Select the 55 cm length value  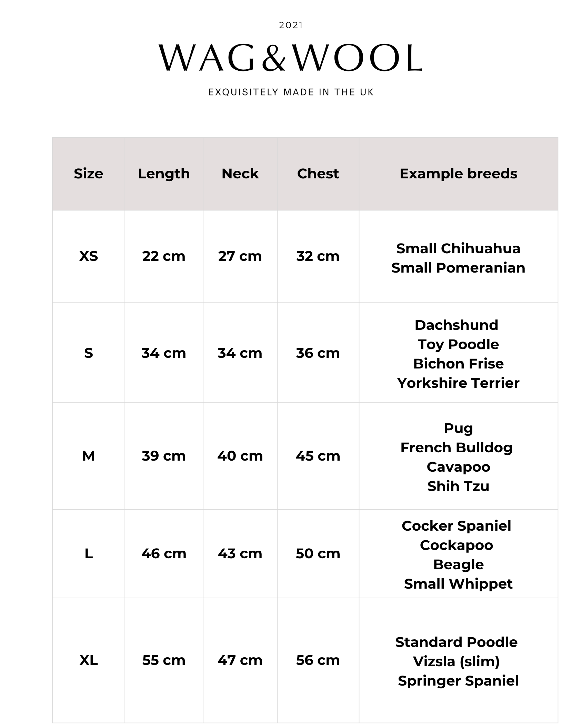pos(164,660)
